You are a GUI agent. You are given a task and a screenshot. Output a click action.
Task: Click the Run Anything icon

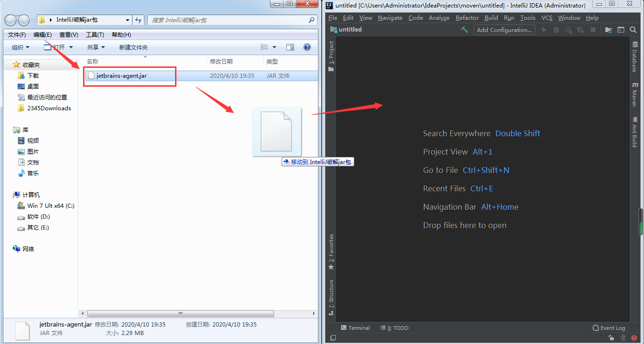621,30
